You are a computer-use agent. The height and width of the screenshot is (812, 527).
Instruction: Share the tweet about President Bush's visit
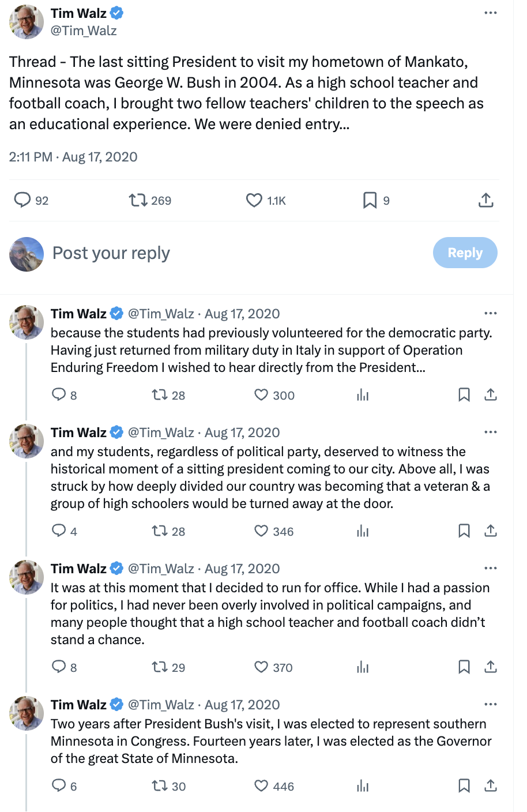491,785
